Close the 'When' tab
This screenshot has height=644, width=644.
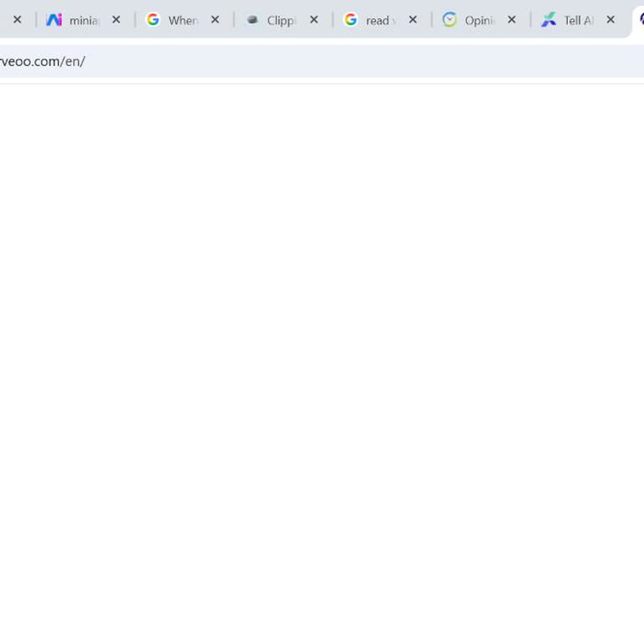[216, 20]
